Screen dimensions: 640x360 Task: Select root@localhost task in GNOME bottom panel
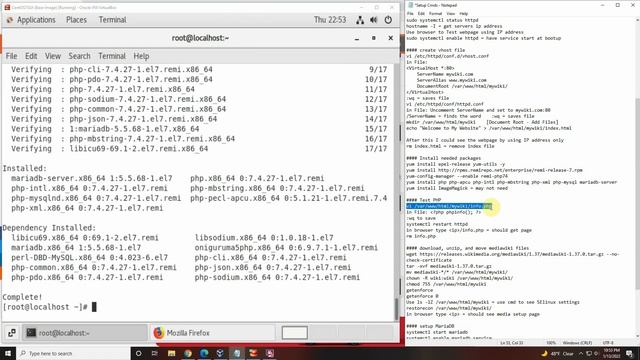pyautogui.click(x=85, y=333)
